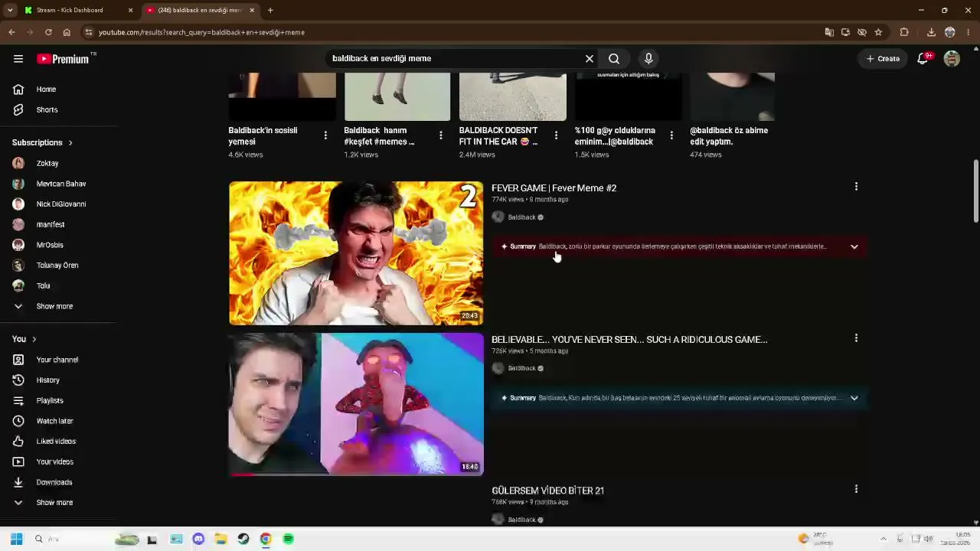Open the YouTube account avatar menu
This screenshot has width=980, height=551.
(x=952, y=59)
